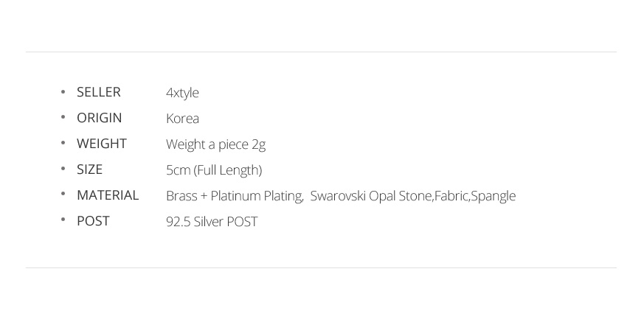Click the ORIGIN label
This screenshot has height=322, width=644.
pos(99,118)
